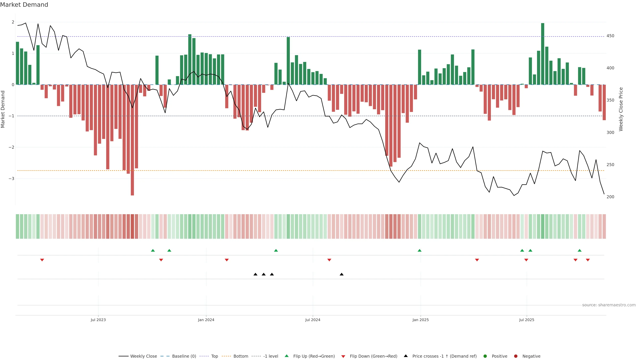Click the red Negative legend circle
This screenshot has height=362, width=644.
pos(516,356)
